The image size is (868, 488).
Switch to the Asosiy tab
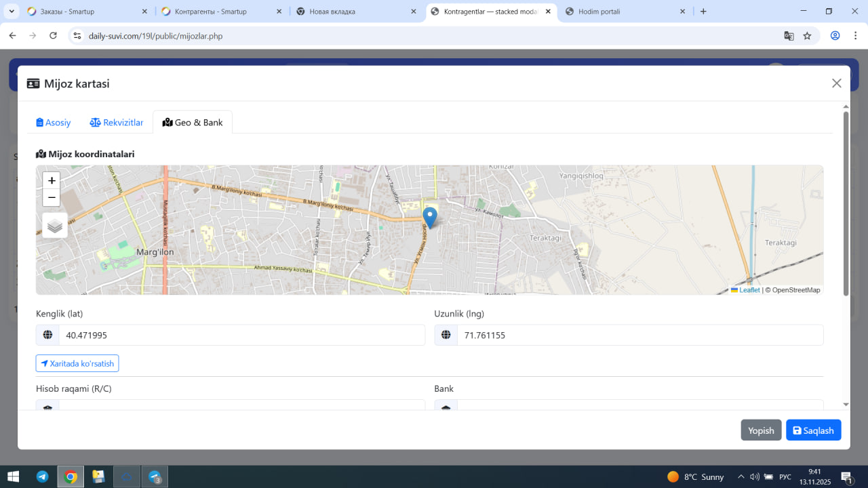point(54,123)
